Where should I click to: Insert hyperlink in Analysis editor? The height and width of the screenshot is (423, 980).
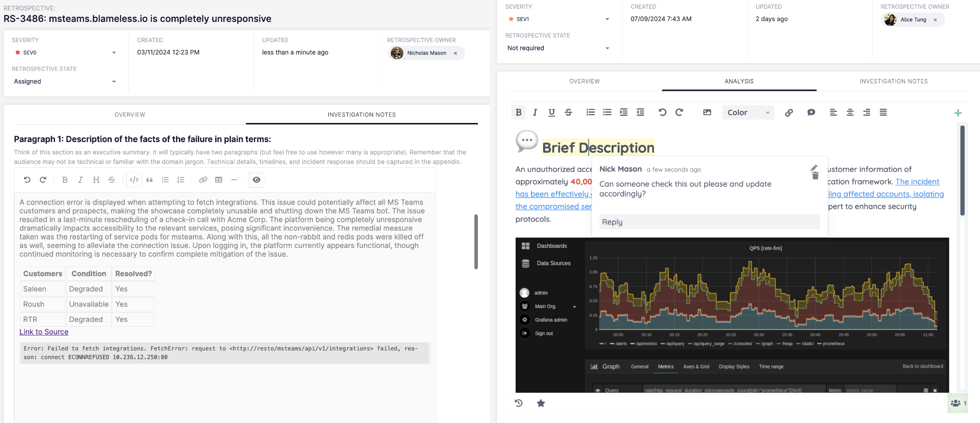point(789,112)
